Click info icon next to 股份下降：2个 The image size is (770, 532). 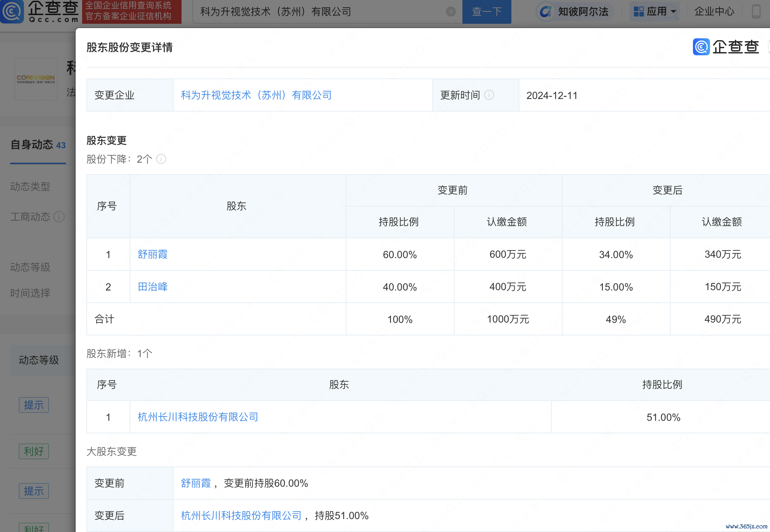tap(161, 159)
